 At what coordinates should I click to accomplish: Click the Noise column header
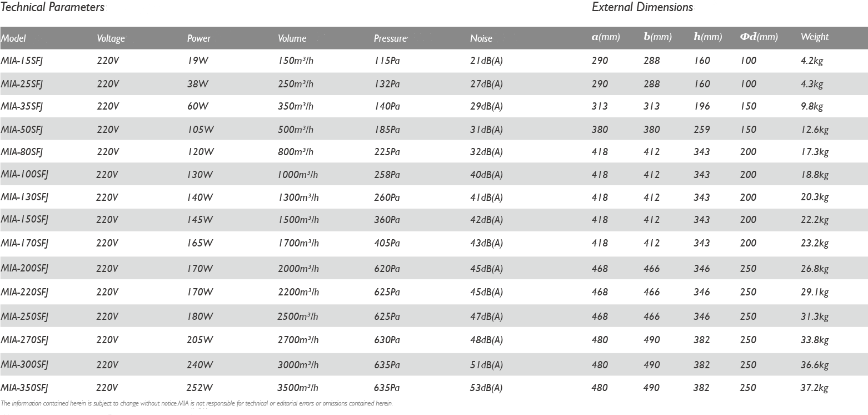pos(481,38)
